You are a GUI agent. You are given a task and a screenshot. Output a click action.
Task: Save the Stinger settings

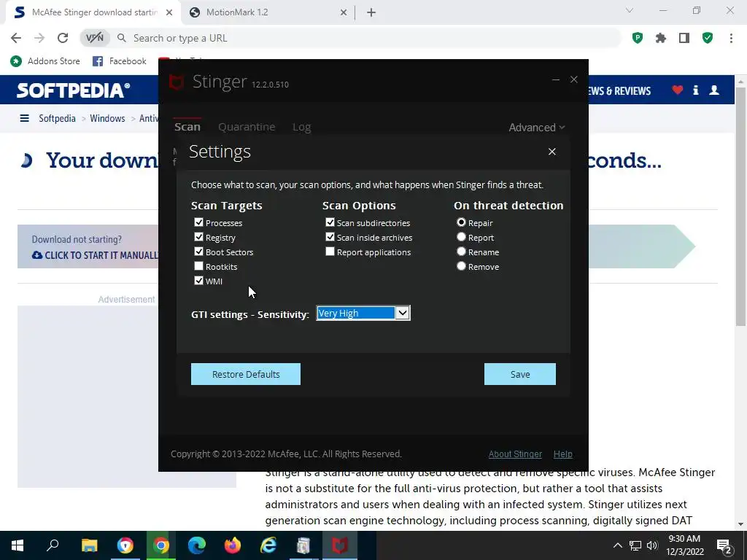pyautogui.click(x=519, y=374)
